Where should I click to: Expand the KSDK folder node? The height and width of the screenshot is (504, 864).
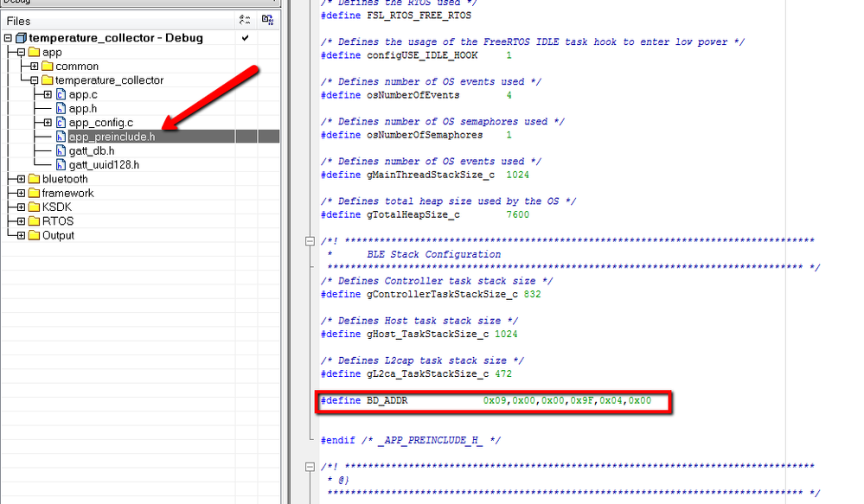point(21,207)
